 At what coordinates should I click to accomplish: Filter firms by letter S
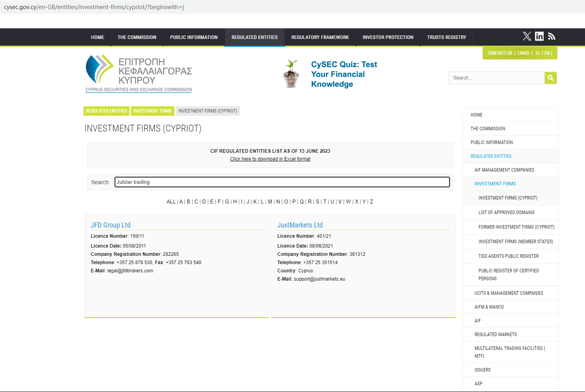pyautogui.click(x=317, y=202)
